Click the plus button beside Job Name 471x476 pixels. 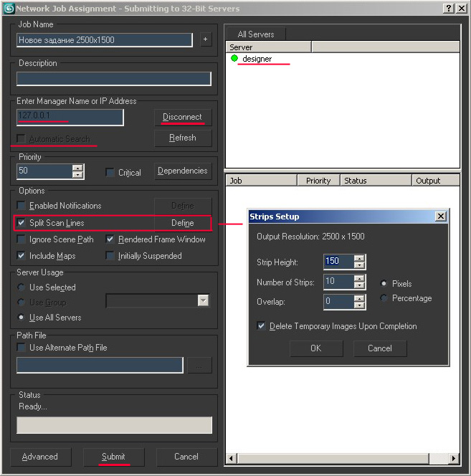pos(206,39)
